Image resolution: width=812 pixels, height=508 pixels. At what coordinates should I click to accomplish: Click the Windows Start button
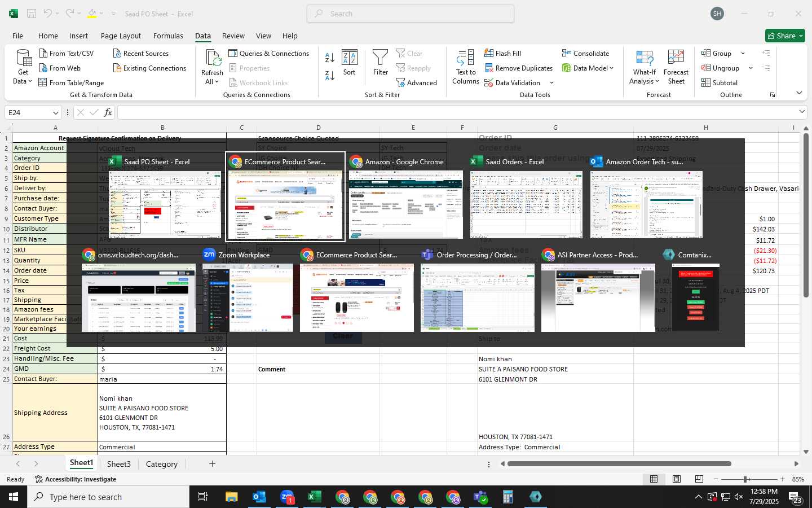[x=14, y=497]
